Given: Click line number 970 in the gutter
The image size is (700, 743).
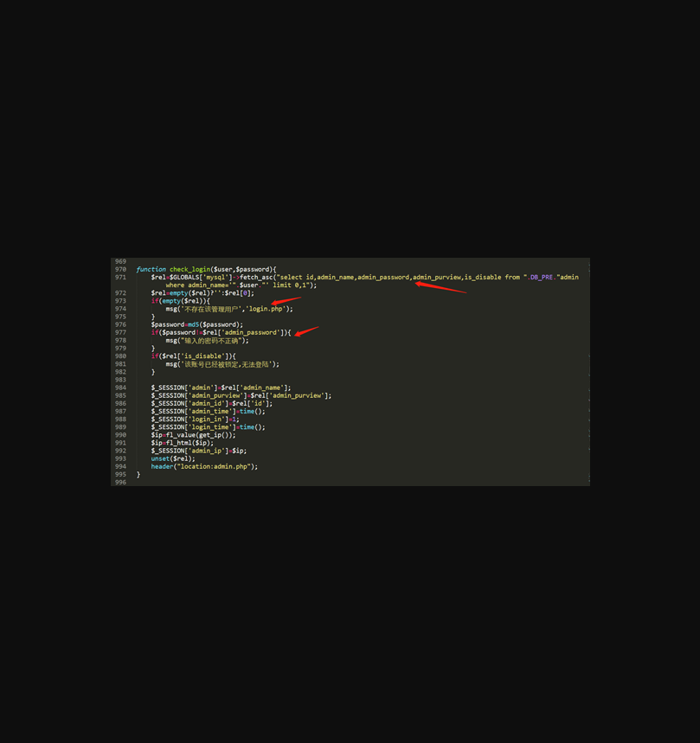Looking at the screenshot, I should pyautogui.click(x=120, y=270).
